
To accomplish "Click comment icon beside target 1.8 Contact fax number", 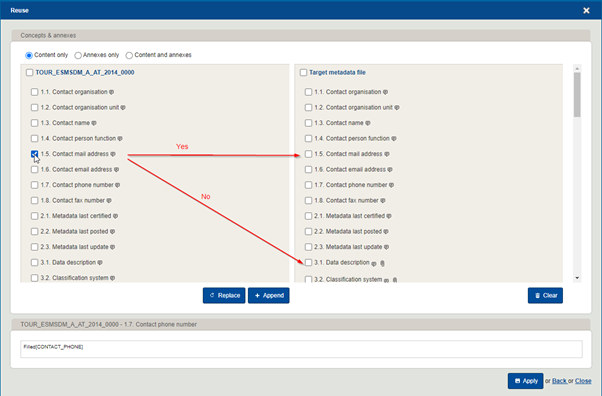I will pos(382,200).
